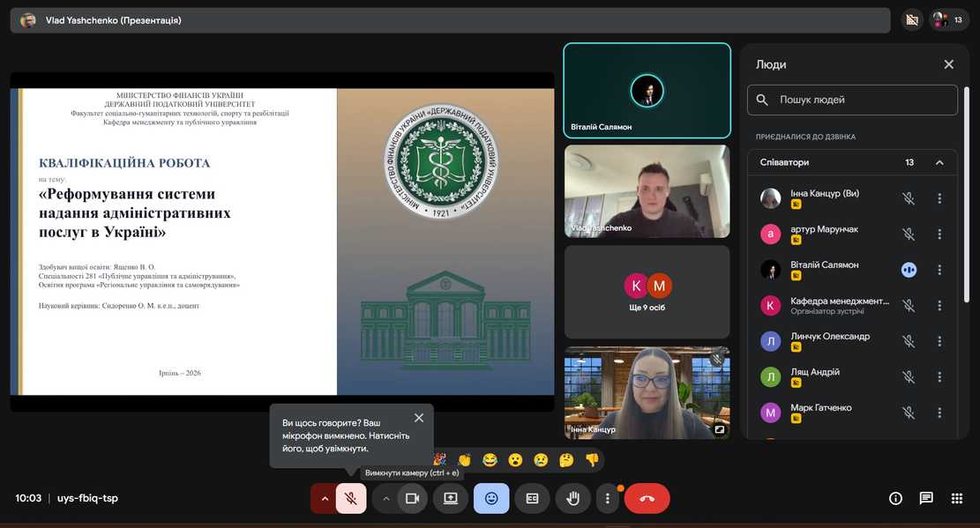980x528 pixels.
Task: Start presenting your screen
Action: pos(450,498)
